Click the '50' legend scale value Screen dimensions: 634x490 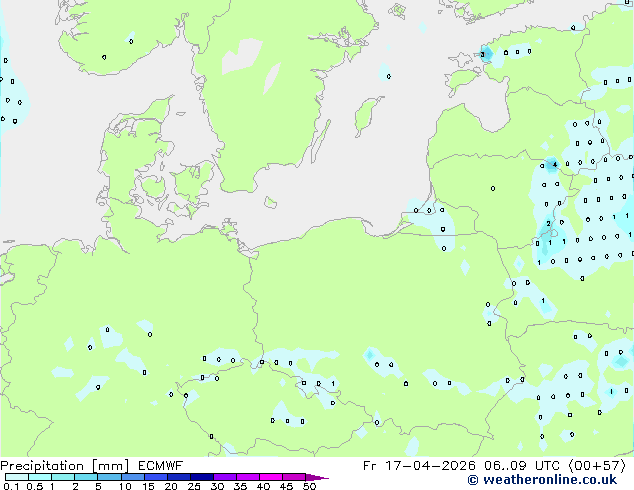coord(309,486)
